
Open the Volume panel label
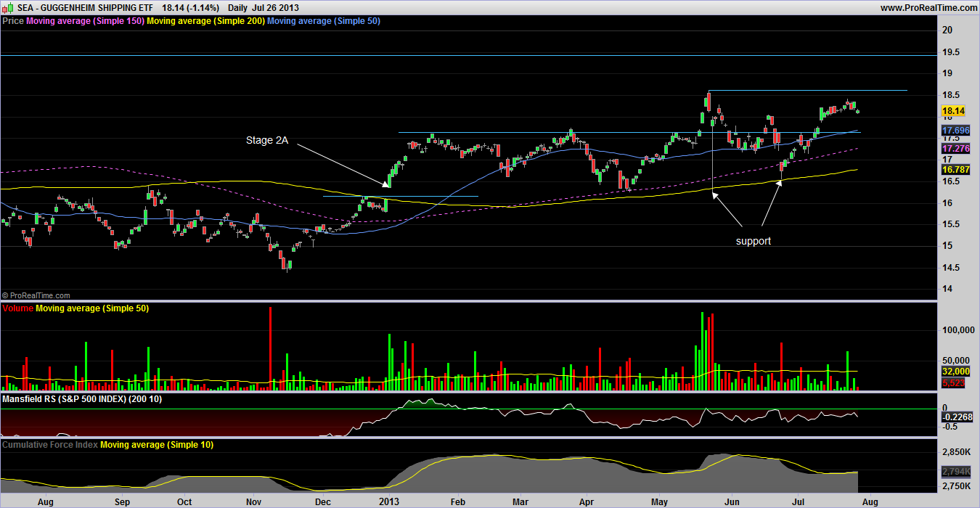[x=18, y=309]
